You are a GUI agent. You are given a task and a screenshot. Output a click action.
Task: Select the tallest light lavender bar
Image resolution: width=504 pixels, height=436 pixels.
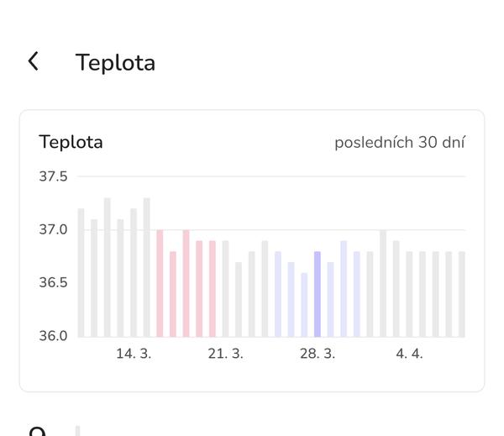pyautogui.click(x=344, y=288)
